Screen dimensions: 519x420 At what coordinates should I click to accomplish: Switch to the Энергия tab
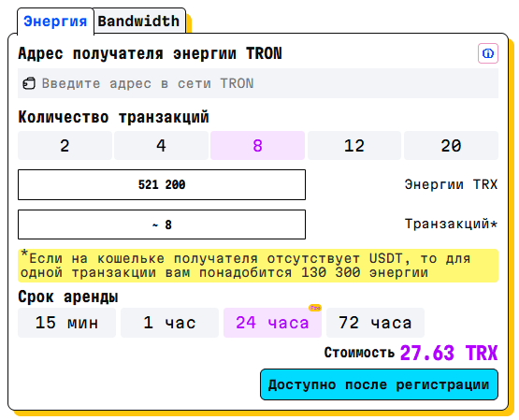55,22
